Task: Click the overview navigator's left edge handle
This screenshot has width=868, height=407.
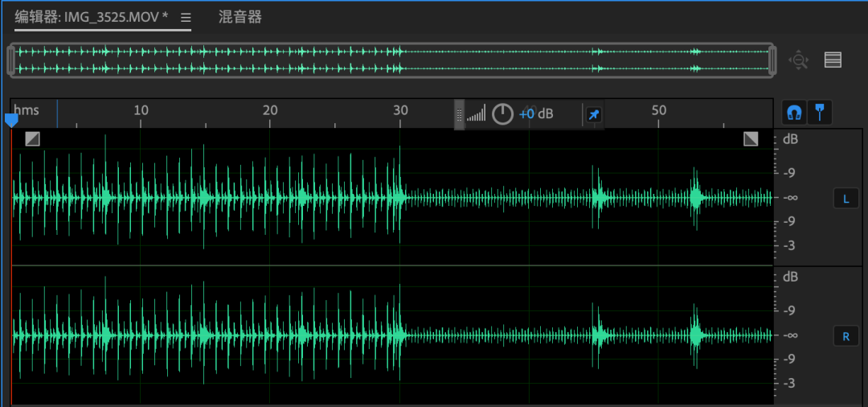Action: (x=11, y=60)
